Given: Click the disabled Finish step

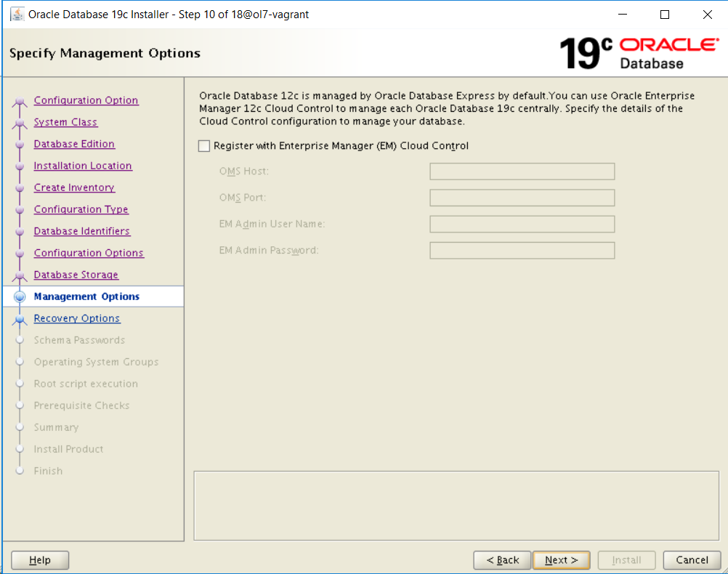Looking at the screenshot, I should [x=48, y=472].
